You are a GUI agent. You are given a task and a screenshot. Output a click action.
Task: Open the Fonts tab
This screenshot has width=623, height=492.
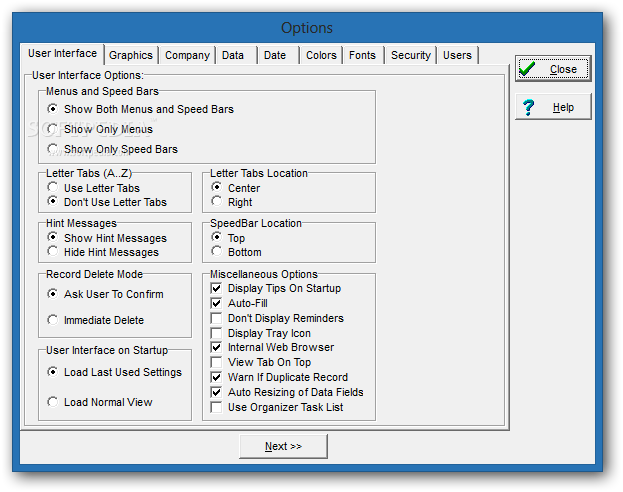pyautogui.click(x=362, y=55)
